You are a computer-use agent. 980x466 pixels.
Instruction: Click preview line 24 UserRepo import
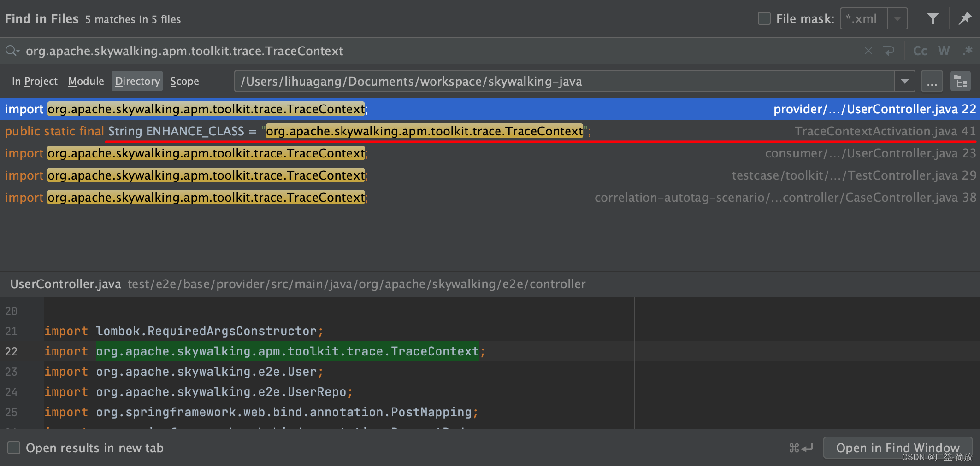click(x=199, y=392)
